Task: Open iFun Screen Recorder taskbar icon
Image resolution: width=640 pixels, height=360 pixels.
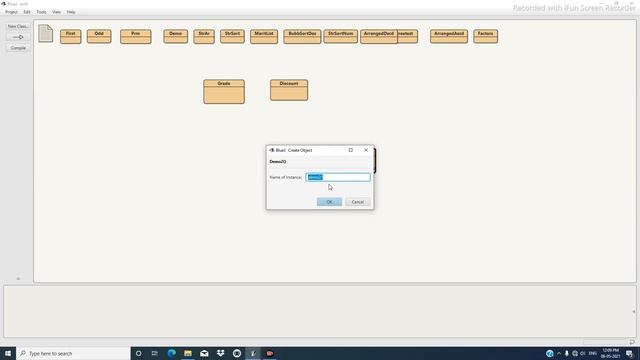Action: point(269,353)
